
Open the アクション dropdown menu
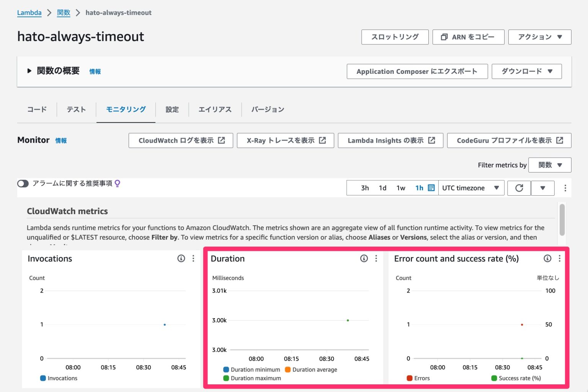pos(539,37)
